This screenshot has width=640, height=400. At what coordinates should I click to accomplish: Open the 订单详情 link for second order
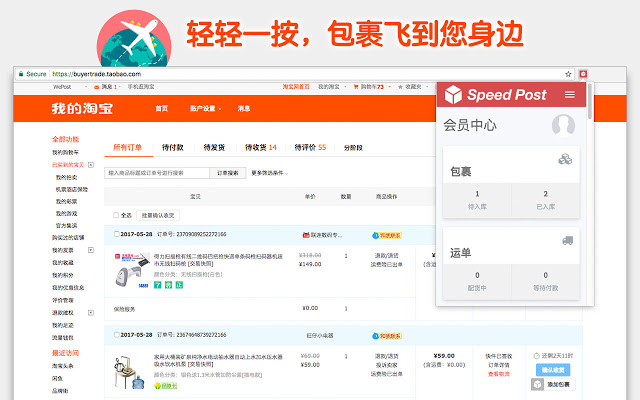coord(499,365)
